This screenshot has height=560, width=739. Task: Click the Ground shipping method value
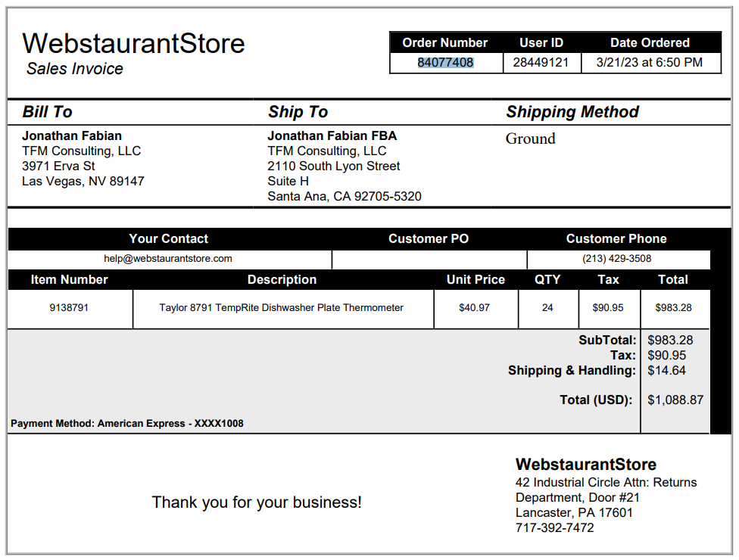(530, 138)
